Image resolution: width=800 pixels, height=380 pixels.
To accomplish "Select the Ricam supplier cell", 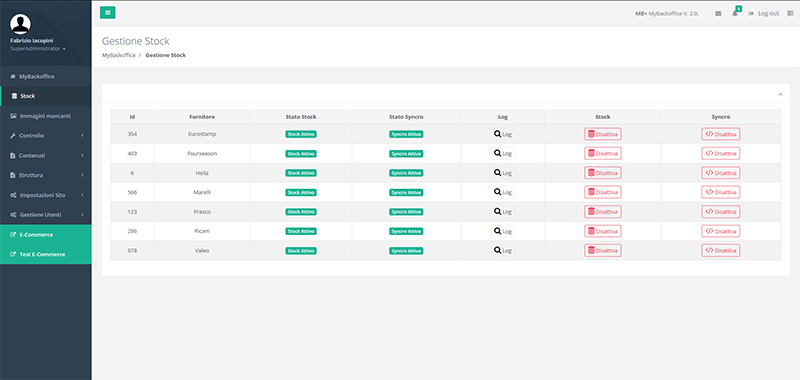I will click(x=202, y=231).
